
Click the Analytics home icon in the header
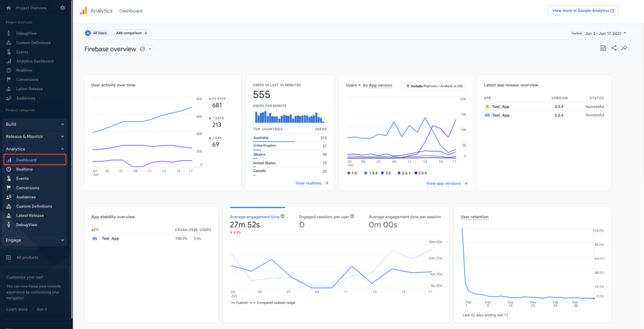(x=83, y=10)
